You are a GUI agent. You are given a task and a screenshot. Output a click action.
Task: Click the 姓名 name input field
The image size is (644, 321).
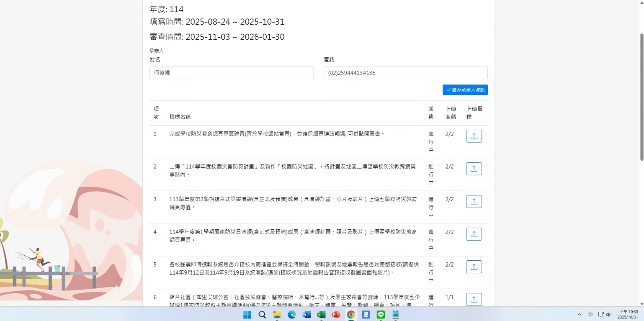click(231, 73)
